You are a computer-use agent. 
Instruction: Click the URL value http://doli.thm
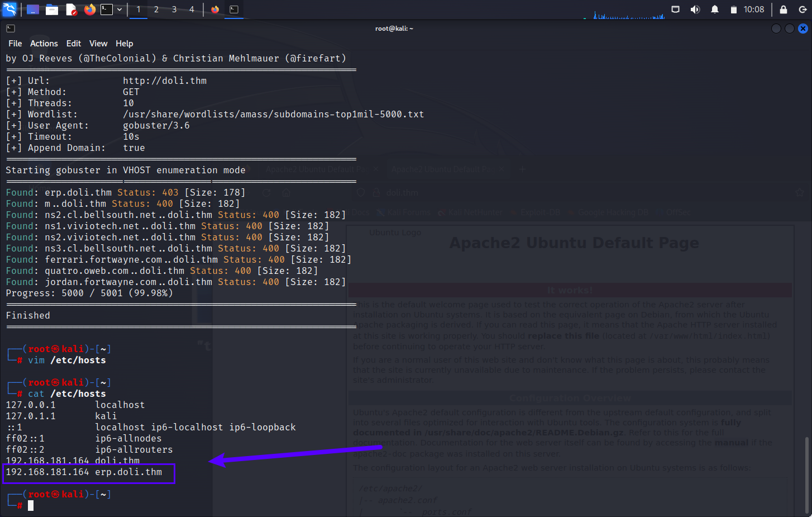165,80
